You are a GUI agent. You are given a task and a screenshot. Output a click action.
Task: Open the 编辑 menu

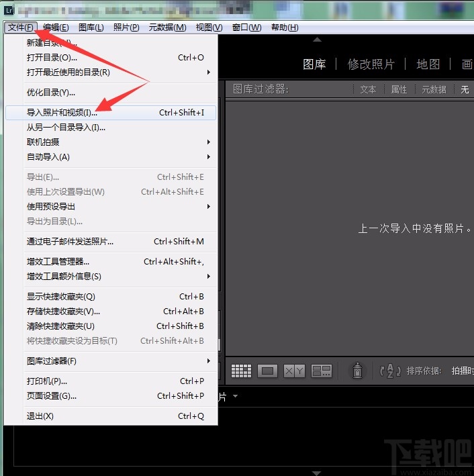(x=56, y=28)
